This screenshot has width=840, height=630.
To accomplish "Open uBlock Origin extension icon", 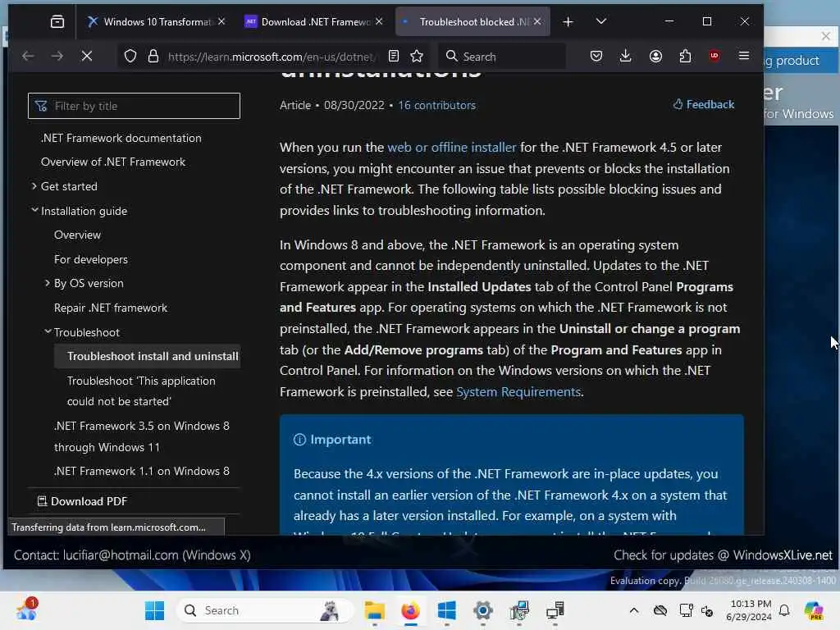I will (x=714, y=56).
